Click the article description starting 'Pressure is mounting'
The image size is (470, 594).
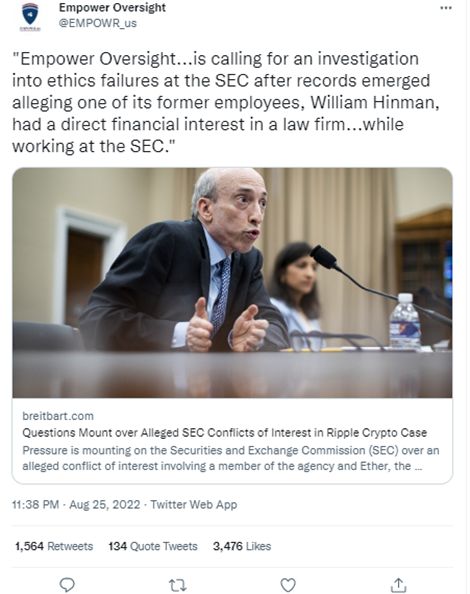tap(231, 458)
